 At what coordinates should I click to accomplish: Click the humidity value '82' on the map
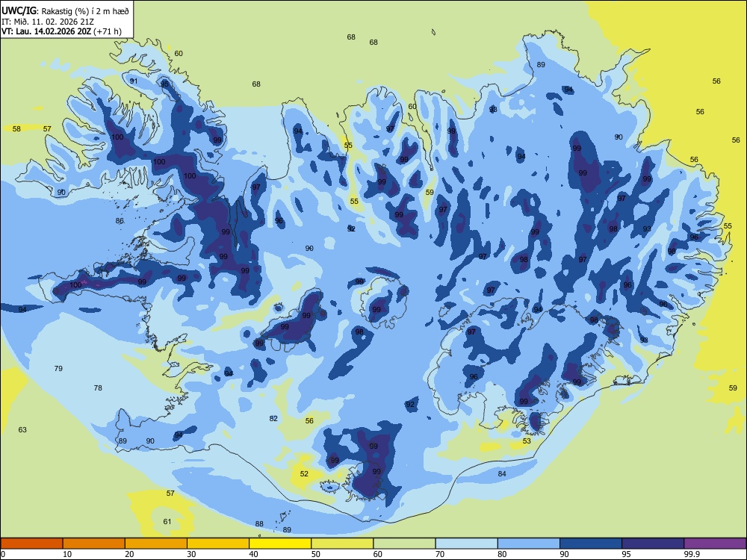click(273, 419)
